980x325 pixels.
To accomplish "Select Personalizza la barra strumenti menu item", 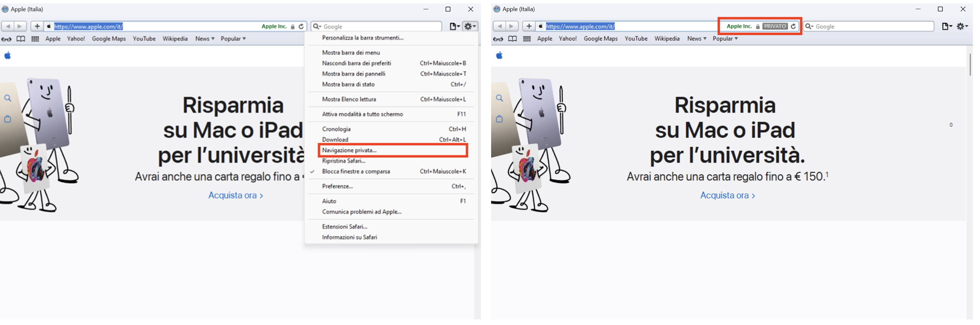I will pyautogui.click(x=391, y=38).
